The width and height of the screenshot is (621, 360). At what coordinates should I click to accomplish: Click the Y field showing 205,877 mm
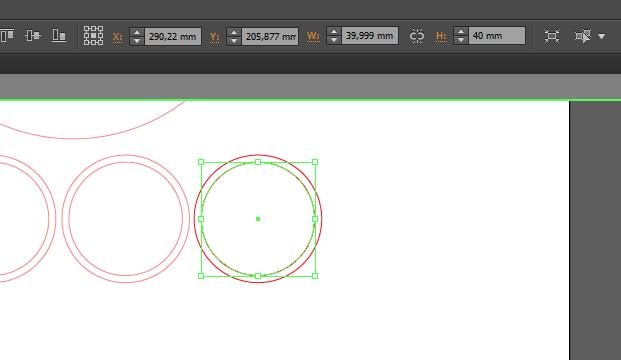tap(270, 36)
